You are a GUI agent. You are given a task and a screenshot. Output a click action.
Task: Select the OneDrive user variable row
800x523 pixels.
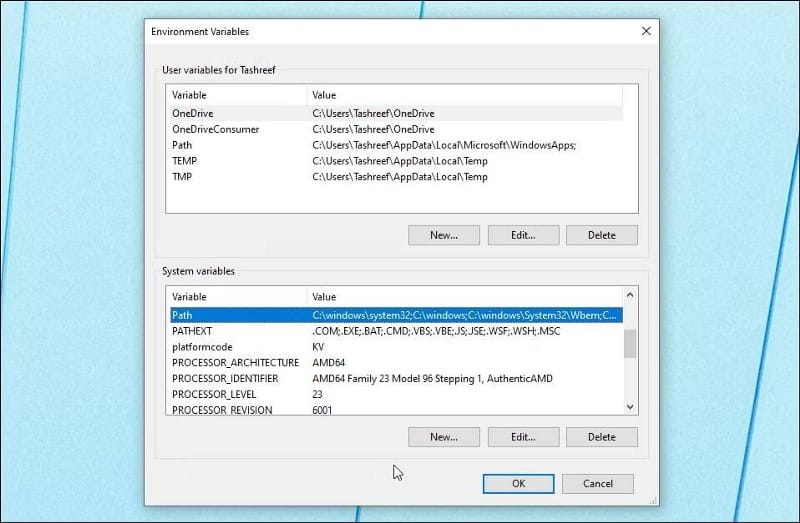point(396,113)
